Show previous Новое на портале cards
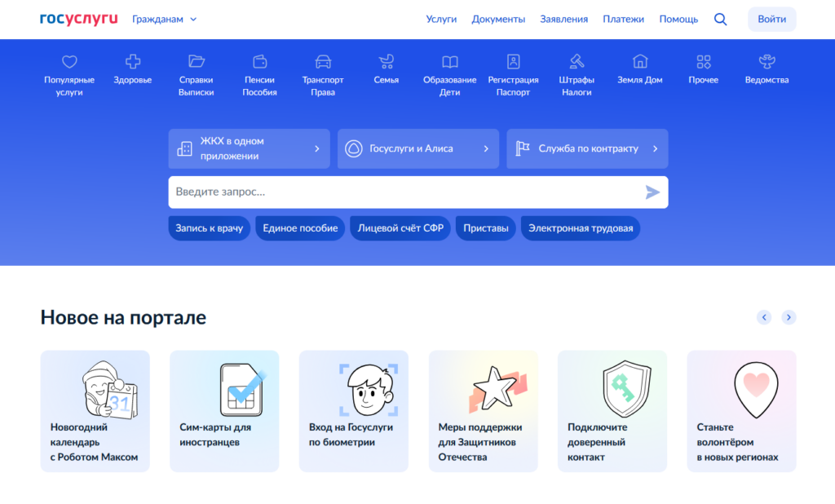Viewport: 835px width, 504px height. tap(764, 317)
